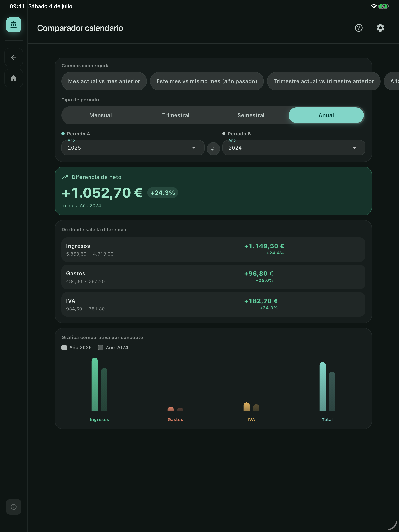Tap the Tipo de periodo heading
This screenshot has height=532, width=399.
click(x=80, y=100)
